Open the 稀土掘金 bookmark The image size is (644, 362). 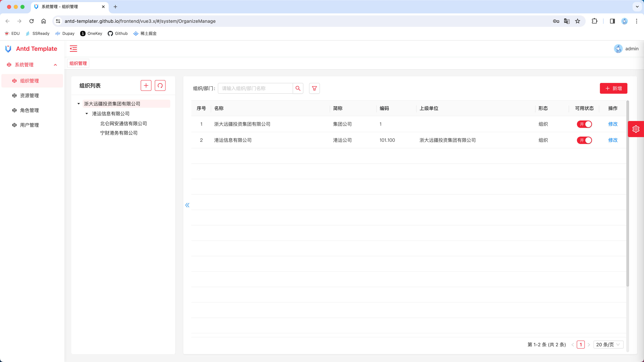(x=145, y=34)
